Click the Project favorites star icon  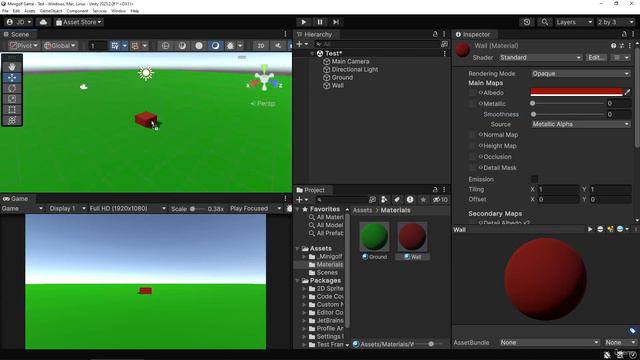point(423,200)
